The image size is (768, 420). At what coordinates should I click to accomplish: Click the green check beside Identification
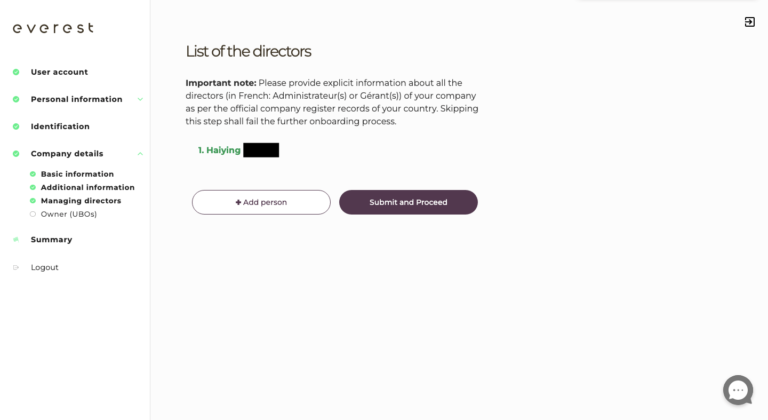click(x=16, y=127)
